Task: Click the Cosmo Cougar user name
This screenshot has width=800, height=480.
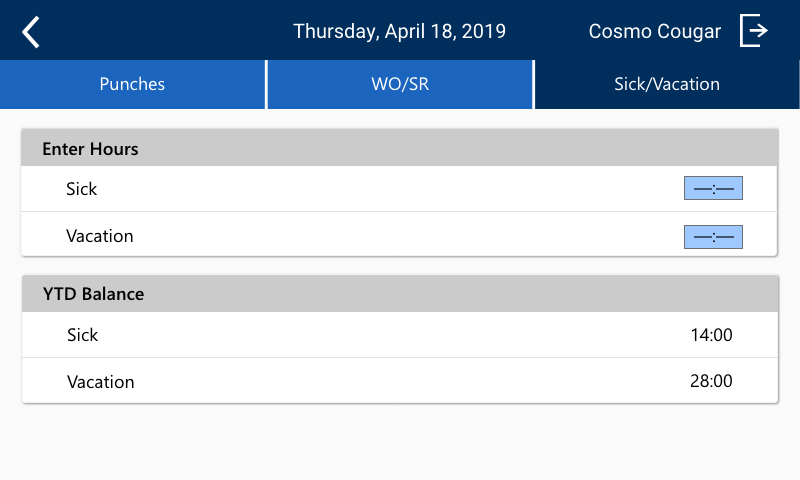Action: [655, 31]
